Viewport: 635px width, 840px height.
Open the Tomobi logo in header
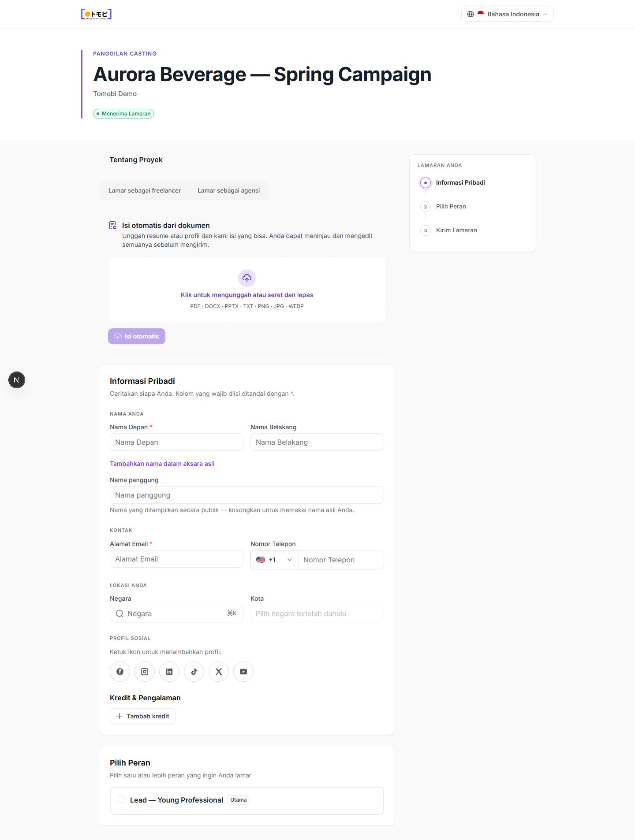pos(96,14)
